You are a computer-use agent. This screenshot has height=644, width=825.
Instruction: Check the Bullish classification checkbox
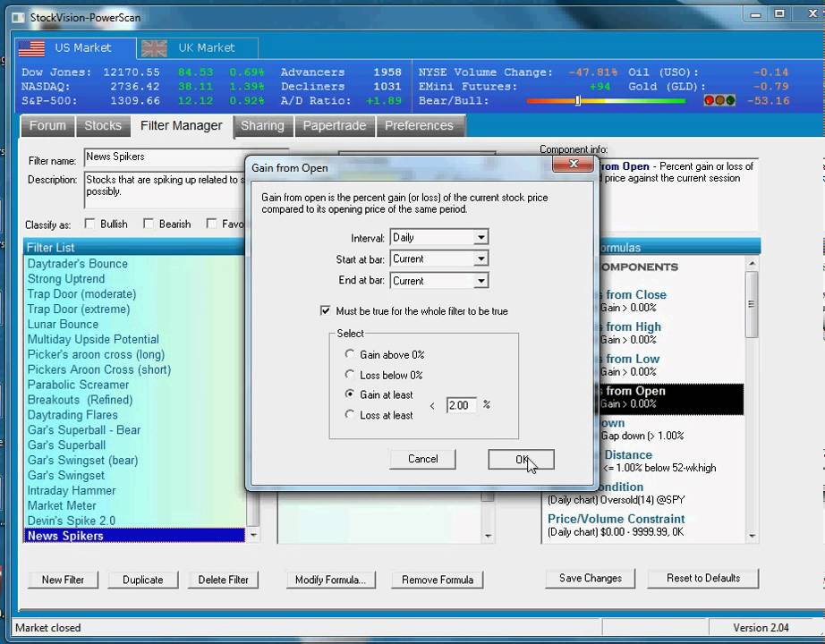coord(90,225)
